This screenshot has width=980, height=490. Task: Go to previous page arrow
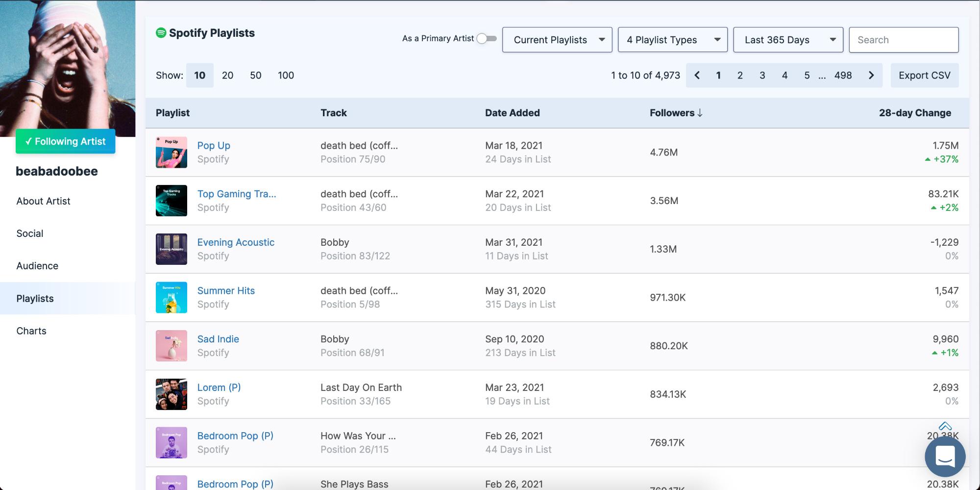(697, 76)
